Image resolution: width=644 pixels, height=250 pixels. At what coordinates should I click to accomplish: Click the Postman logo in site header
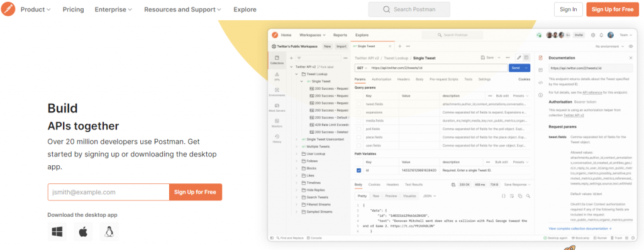8,9
